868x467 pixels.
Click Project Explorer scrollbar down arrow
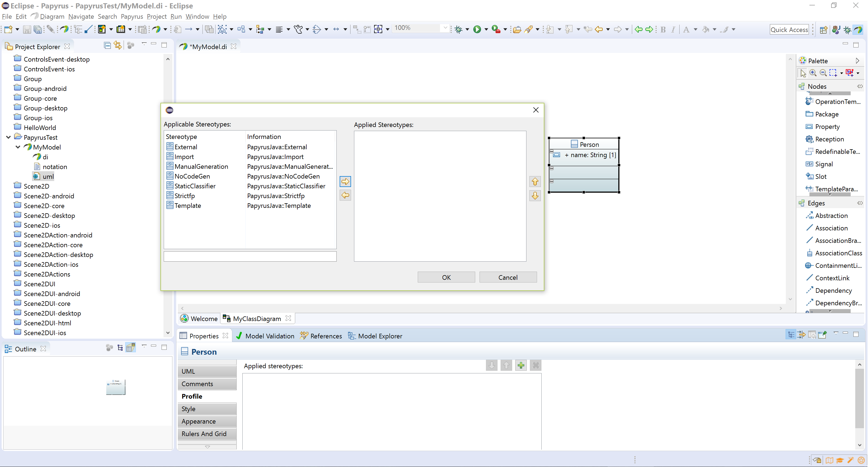click(168, 332)
